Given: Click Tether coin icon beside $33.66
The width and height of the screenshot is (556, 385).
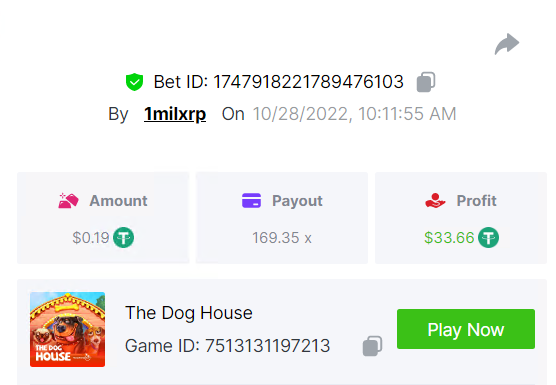Looking at the screenshot, I should click(x=488, y=238).
